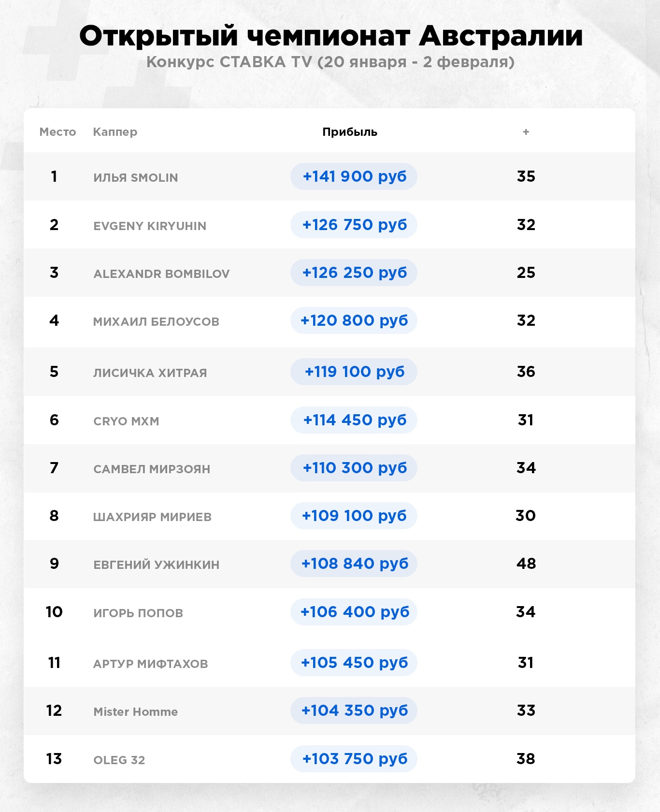Select OLEG 32 in last row

pyautogui.click(x=119, y=760)
